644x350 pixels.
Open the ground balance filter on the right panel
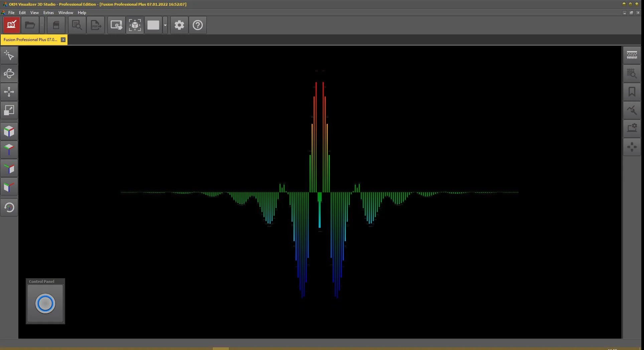632,55
